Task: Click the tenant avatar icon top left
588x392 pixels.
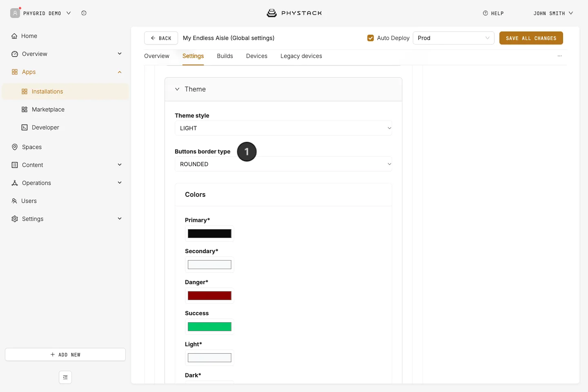Action: [x=15, y=13]
